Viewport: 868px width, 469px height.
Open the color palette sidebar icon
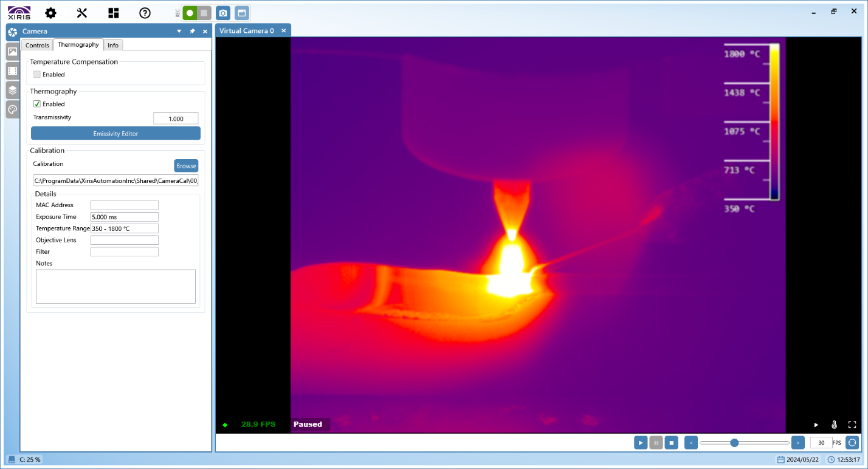coord(12,109)
